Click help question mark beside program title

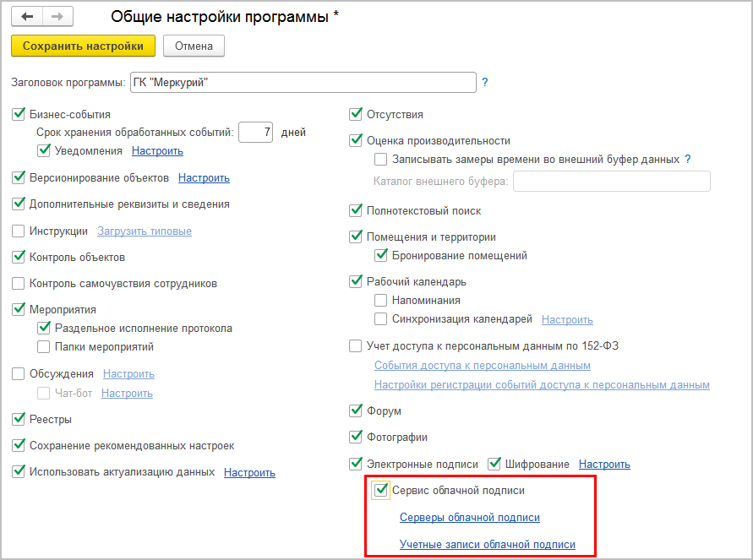[485, 83]
